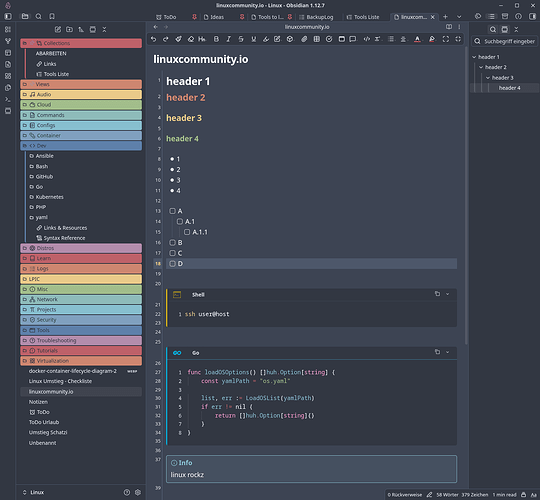Screen dimensions: 540x500
Task: Check the task item A.1.1
Action: [187, 232]
